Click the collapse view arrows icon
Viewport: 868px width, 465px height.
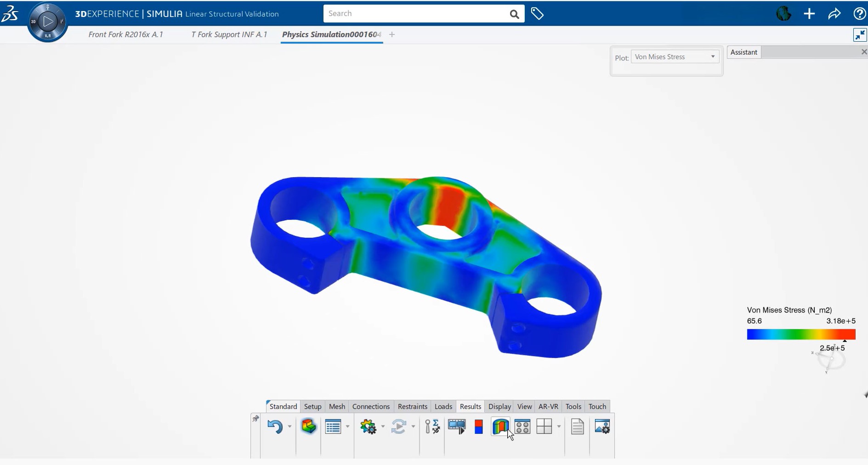click(x=859, y=35)
